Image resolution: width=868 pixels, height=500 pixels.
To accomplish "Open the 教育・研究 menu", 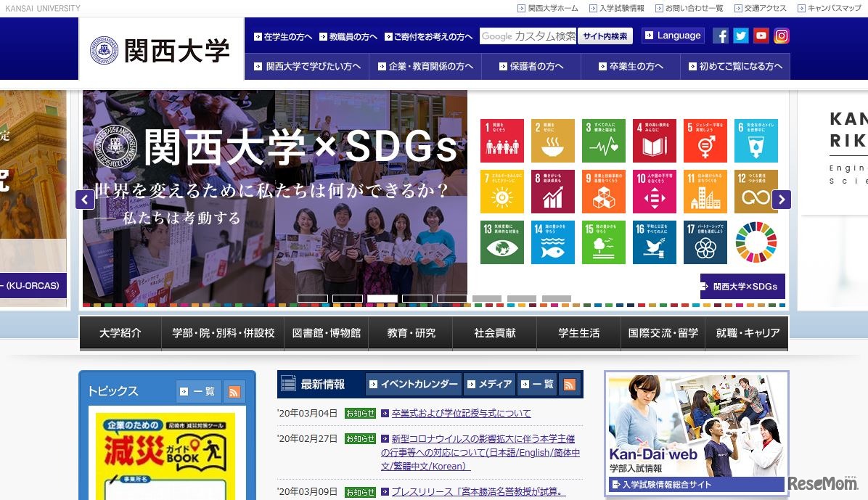I will (411, 333).
